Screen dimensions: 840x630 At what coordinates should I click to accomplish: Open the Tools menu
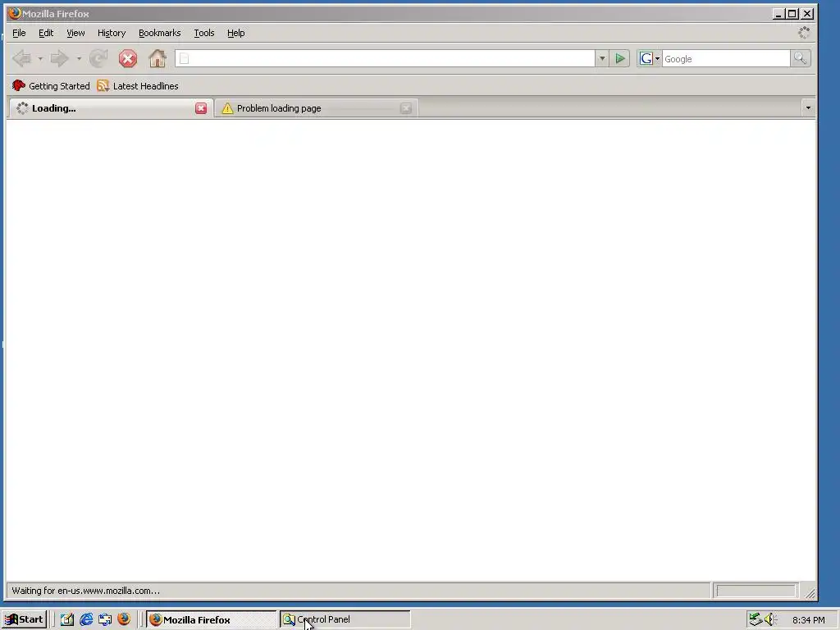[x=204, y=33]
